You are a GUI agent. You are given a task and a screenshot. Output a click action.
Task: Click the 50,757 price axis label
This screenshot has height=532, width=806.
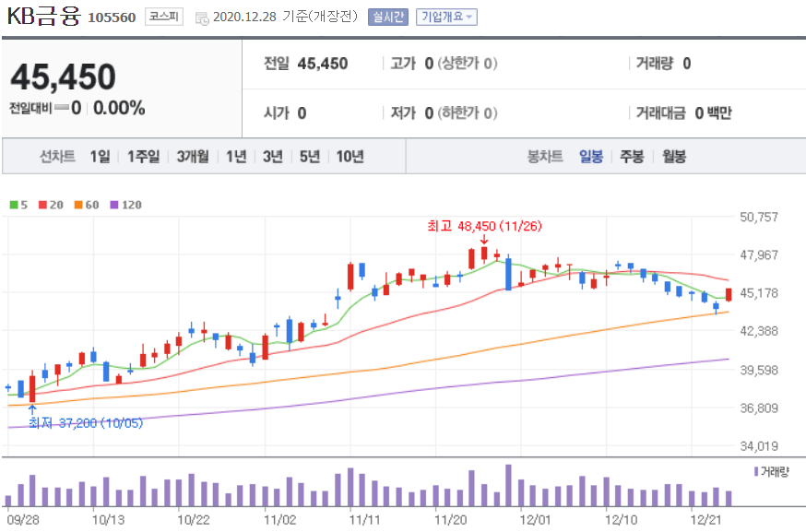[759, 217]
